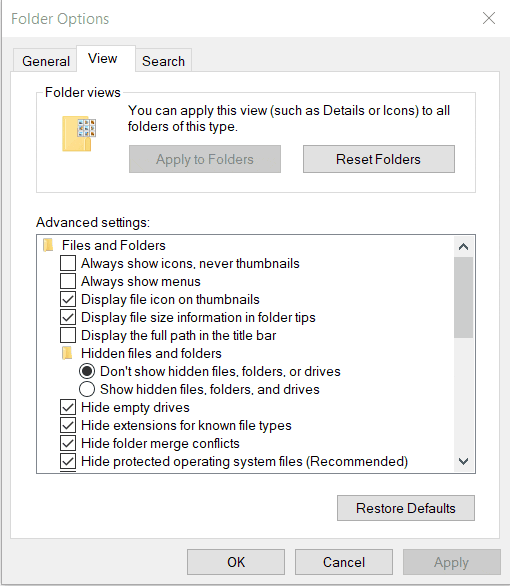The width and height of the screenshot is (510, 586).
Task: Confirm settings with the OK button
Action: [236, 562]
